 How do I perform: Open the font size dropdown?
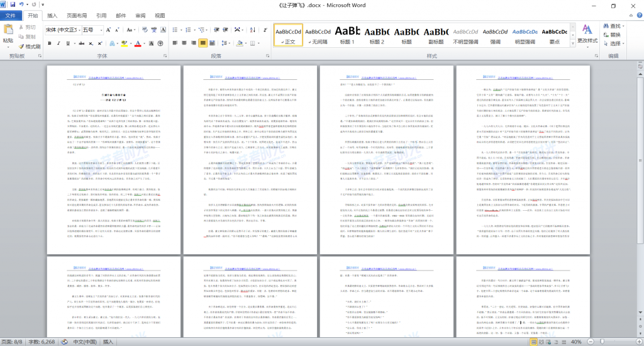[x=101, y=30]
